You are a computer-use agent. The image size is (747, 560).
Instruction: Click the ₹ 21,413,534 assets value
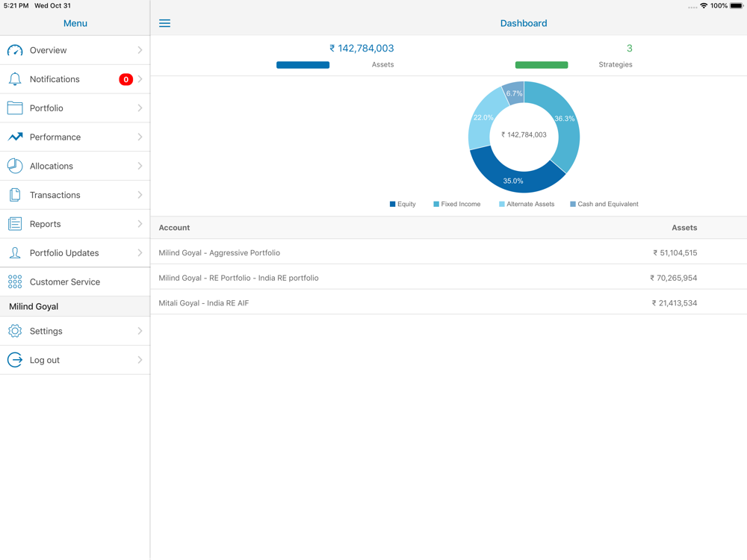(675, 303)
